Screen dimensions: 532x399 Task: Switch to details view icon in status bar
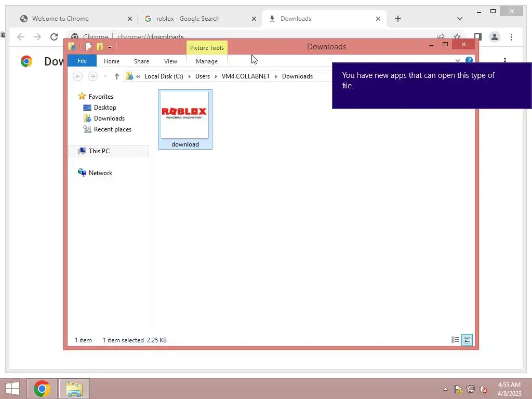pos(455,340)
